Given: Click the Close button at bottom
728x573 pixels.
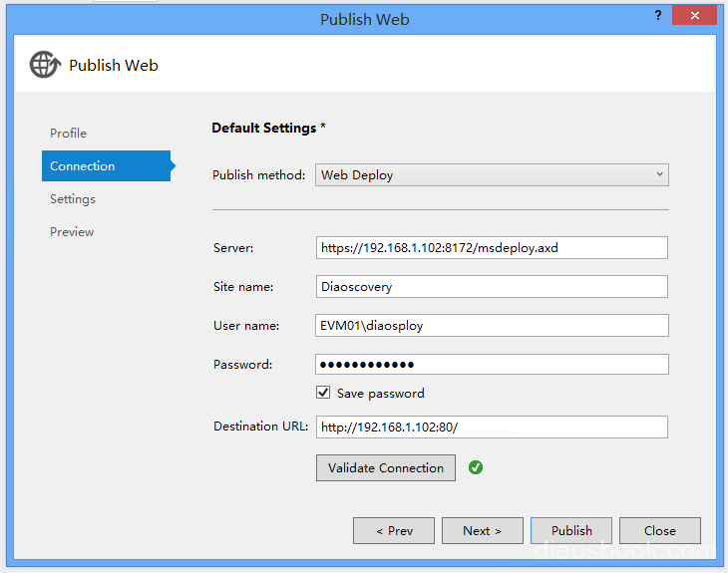Looking at the screenshot, I should [x=660, y=531].
